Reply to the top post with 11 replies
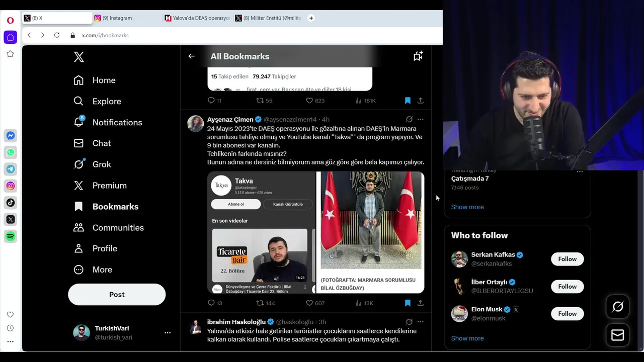 (214, 101)
